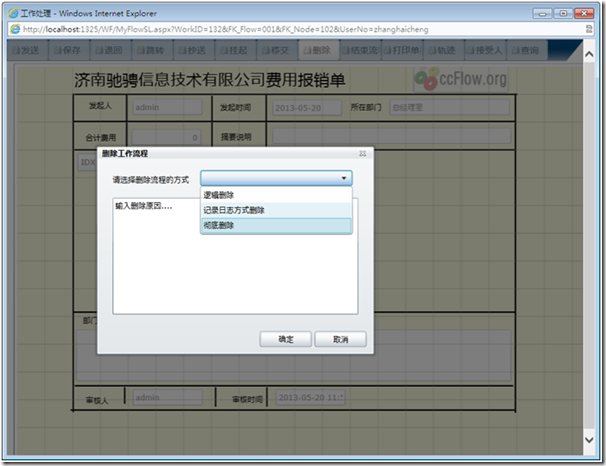Click the localhost URL in address bar
This screenshot has width=606, height=466.
point(225,29)
